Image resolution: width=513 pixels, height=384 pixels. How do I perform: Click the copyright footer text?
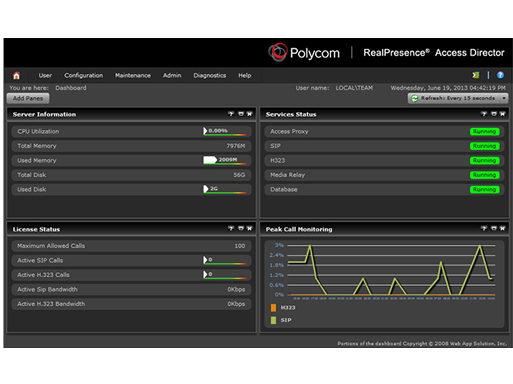coord(422,343)
